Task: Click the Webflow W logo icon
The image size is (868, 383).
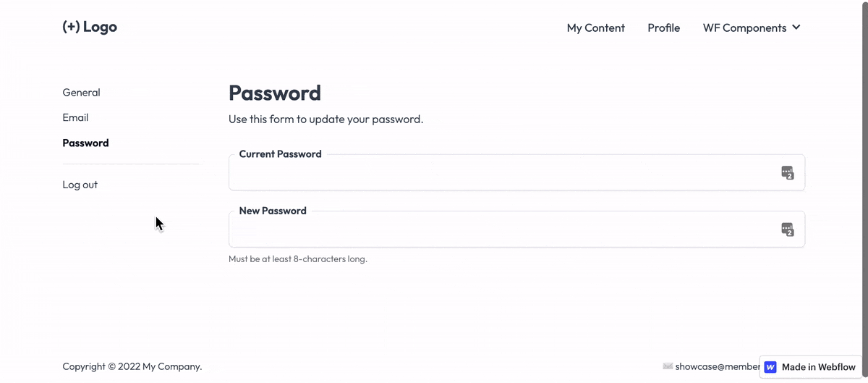Action: click(770, 367)
